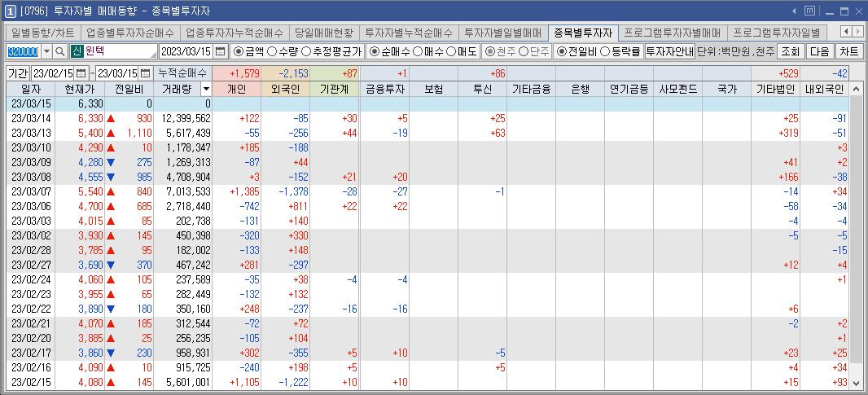This screenshot has width=868, height=395.
Task: Click the 기관계 column header
Action: click(335, 89)
